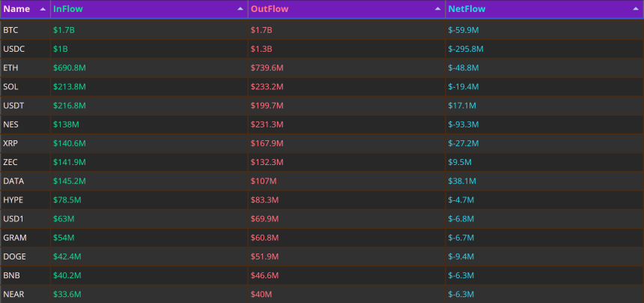The width and height of the screenshot is (644, 303).
Task: Select the ZEC inflow value $141.9M
Action: coord(70,163)
